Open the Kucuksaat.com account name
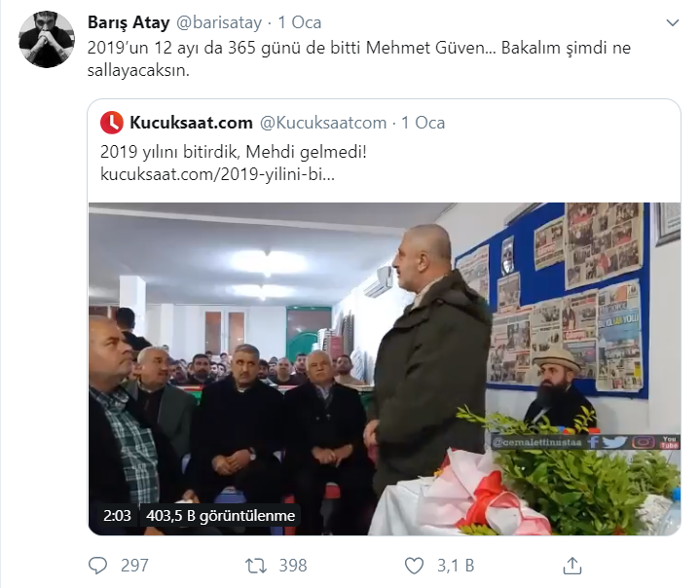This screenshot has height=588, width=700. click(x=191, y=123)
